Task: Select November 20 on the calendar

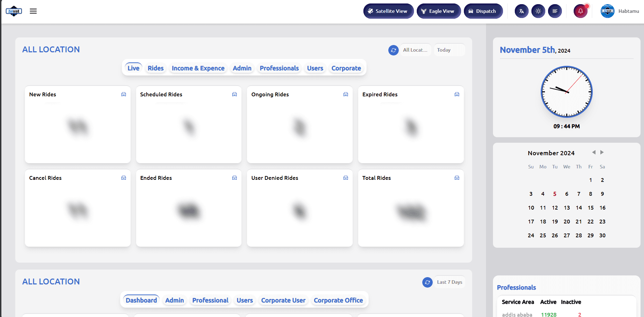Action: click(567, 222)
